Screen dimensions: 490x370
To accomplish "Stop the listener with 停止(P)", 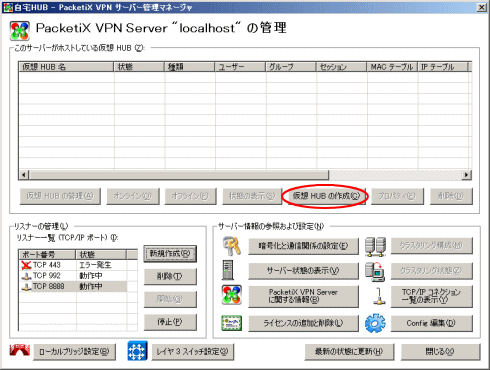I will coord(170,322).
